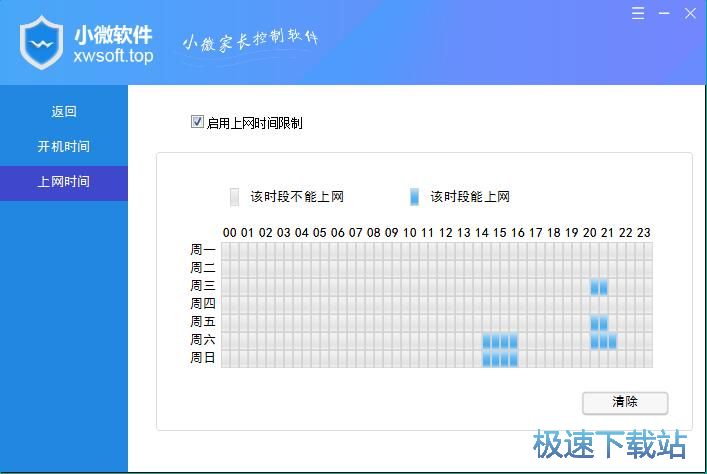Enable 周四 12:00 first half-hour cell
The image size is (707, 474).
441,305
